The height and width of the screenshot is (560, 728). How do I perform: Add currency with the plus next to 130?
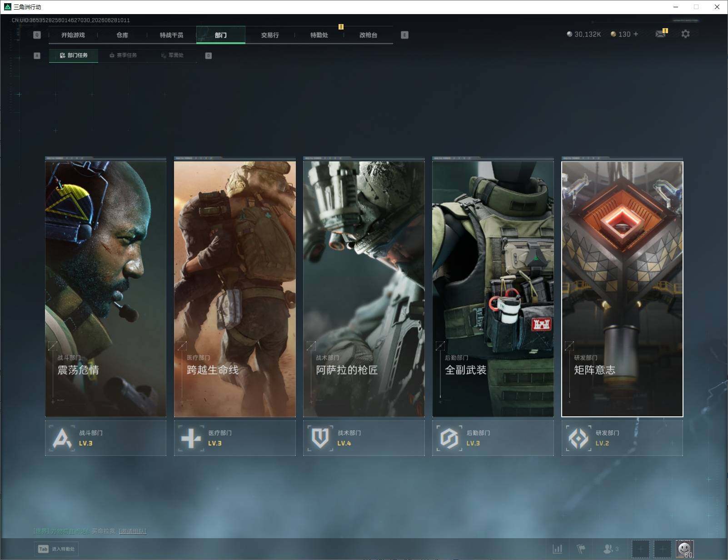pos(636,34)
